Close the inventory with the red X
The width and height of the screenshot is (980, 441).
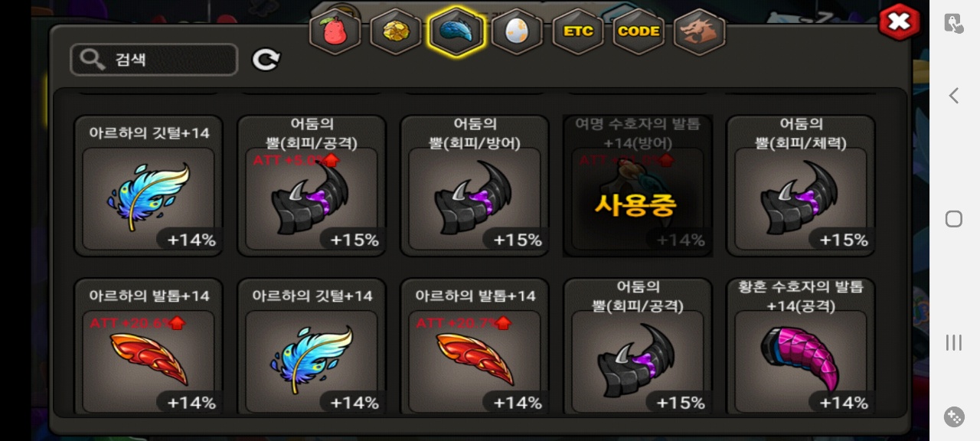(899, 22)
